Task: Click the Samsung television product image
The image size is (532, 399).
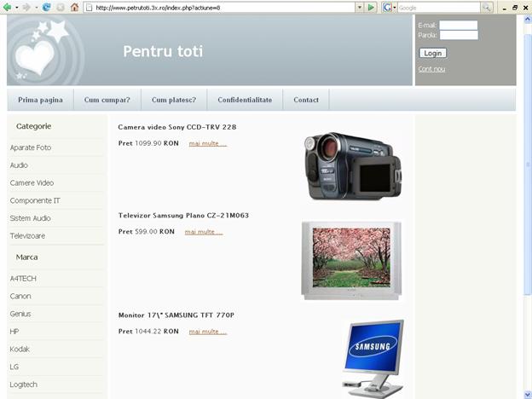Action: (350, 260)
